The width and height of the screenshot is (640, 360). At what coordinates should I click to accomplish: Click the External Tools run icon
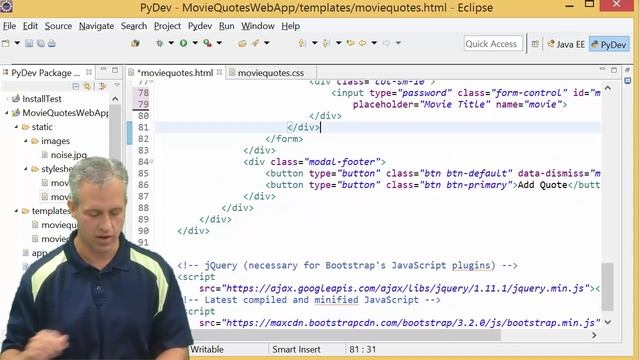click(x=208, y=43)
